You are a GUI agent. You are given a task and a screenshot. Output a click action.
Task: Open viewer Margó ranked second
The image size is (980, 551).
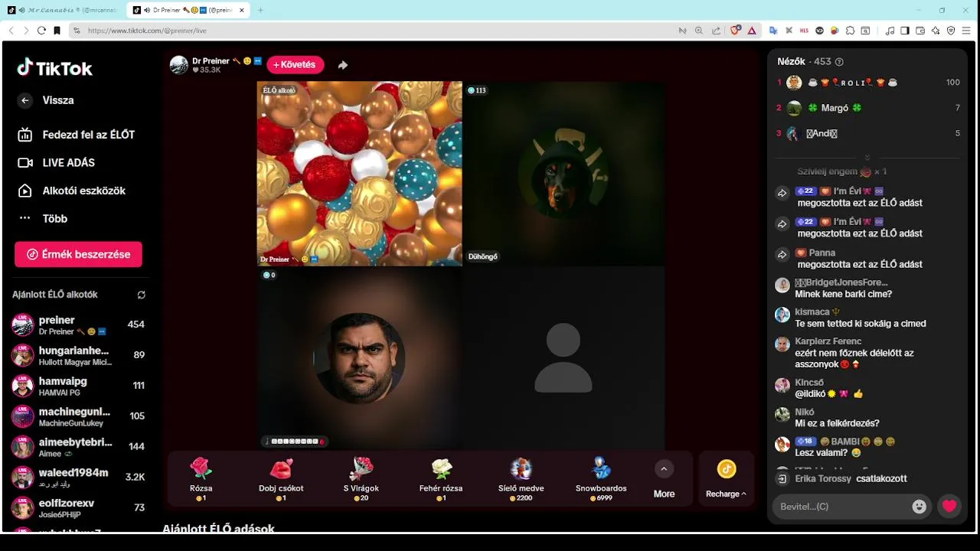(x=868, y=108)
